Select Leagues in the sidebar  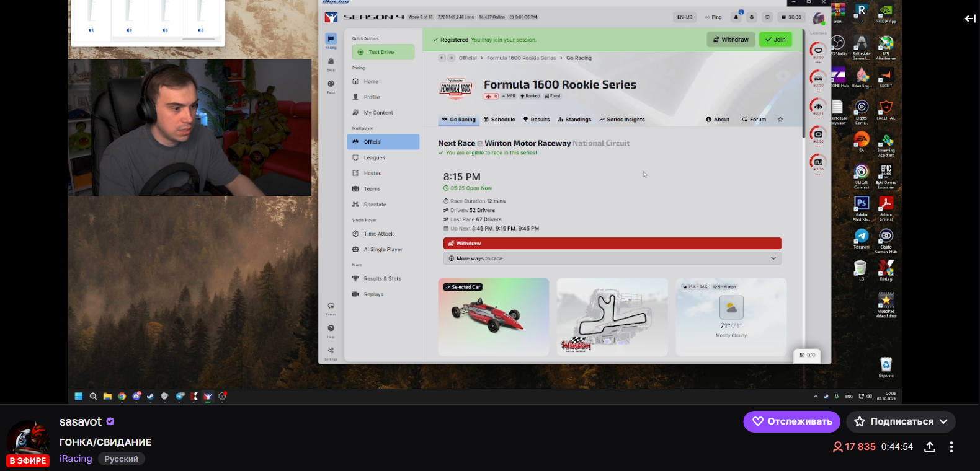point(383,158)
